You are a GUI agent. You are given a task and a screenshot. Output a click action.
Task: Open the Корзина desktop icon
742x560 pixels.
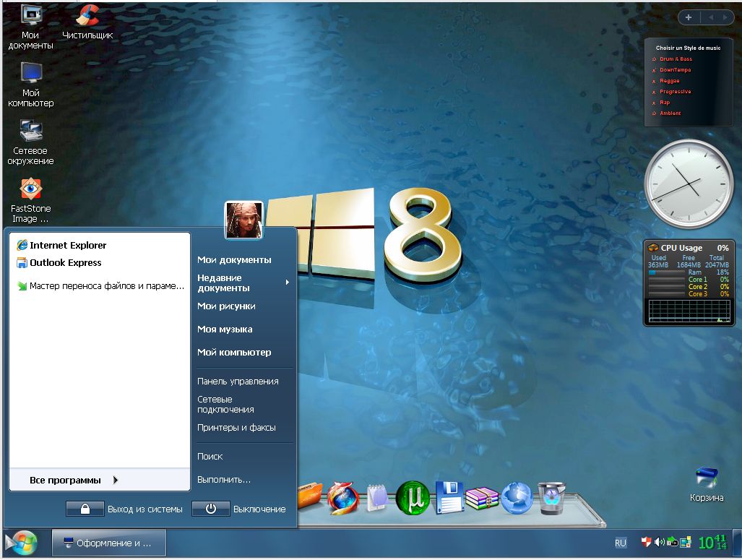pyautogui.click(x=707, y=484)
